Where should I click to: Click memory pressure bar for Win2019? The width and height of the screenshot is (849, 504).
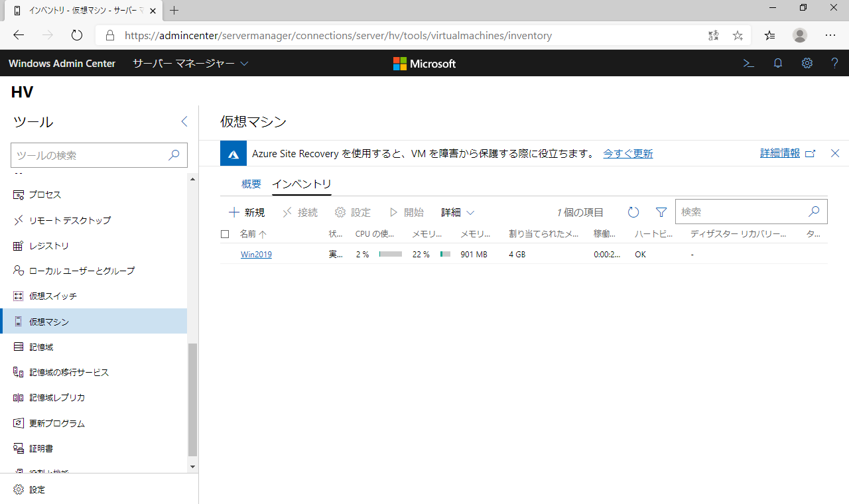(x=445, y=254)
